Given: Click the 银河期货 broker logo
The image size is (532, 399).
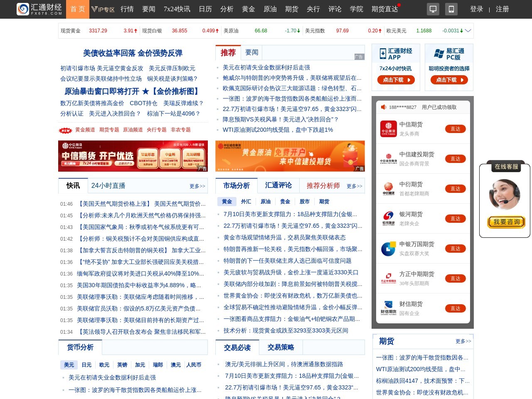Looking at the screenshot, I should (x=389, y=218).
